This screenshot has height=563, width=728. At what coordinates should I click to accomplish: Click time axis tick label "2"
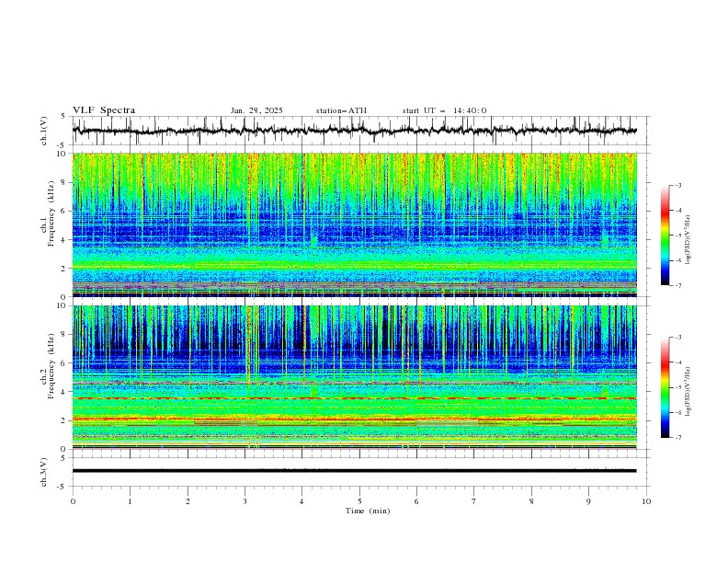(188, 501)
